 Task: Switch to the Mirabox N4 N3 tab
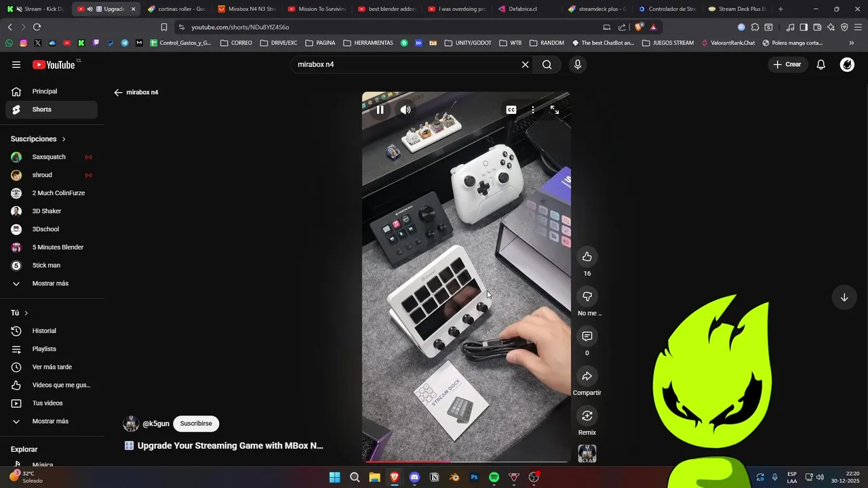[247, 9]
